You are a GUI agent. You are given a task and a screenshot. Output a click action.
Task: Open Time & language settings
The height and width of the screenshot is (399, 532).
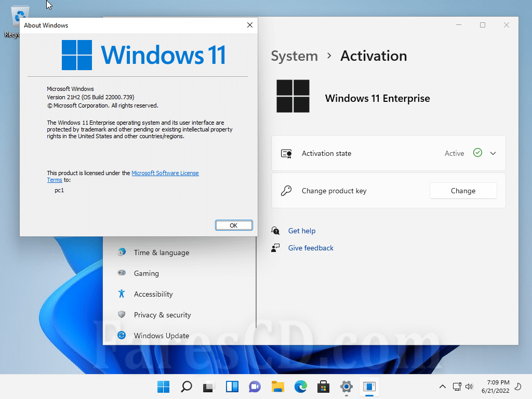click(x=162, y=252)
